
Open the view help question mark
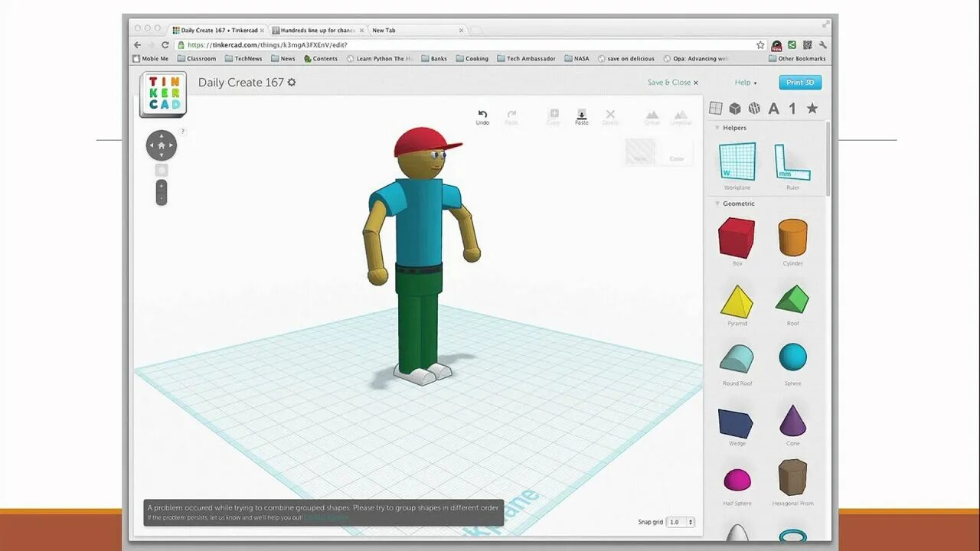[x=182, y=132]
